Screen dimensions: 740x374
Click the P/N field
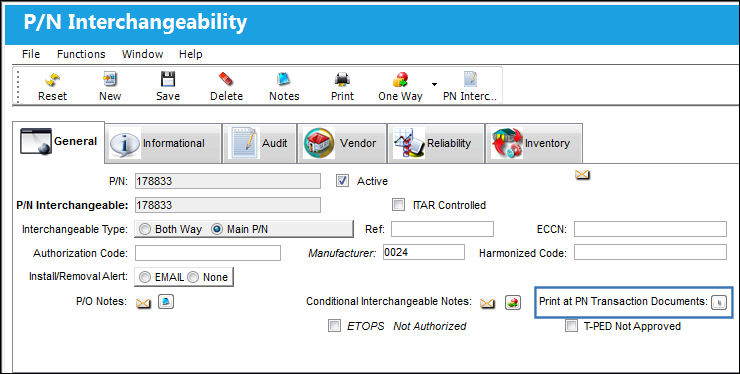coord(227,181)
